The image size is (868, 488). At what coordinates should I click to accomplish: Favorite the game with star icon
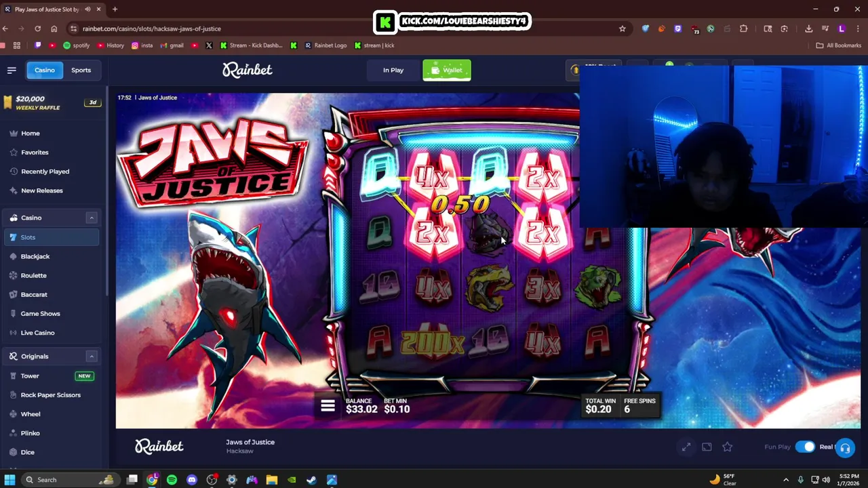point(727,447)
